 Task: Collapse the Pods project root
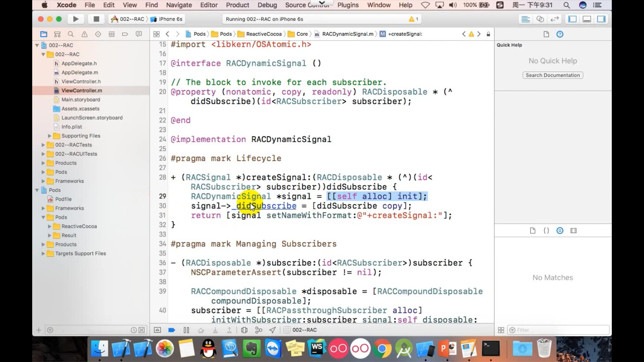pos(37,190)
